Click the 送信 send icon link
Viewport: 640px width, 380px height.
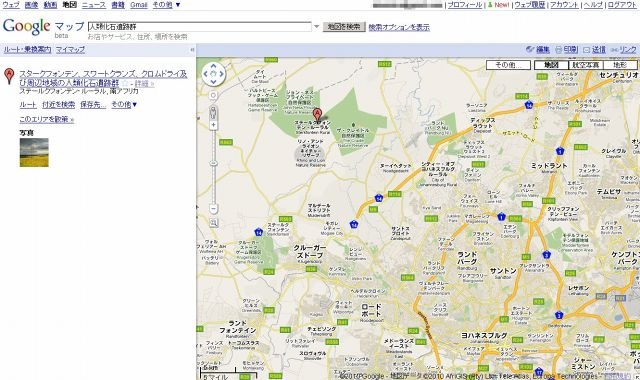pos(594,49)
